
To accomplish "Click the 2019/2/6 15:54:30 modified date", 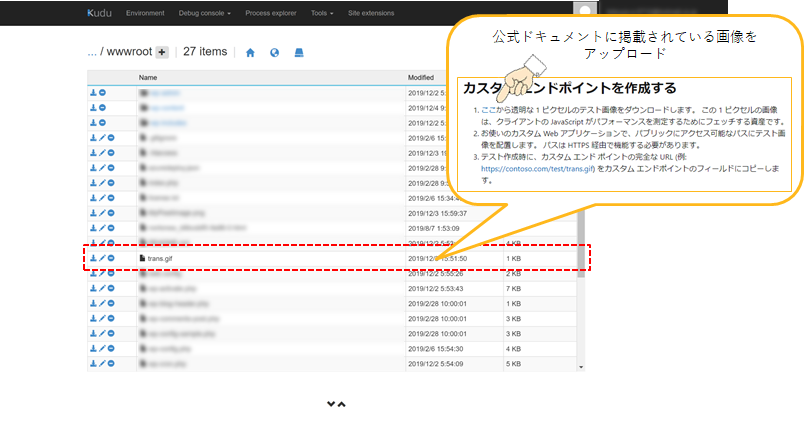I will click(x=435, y=349).
